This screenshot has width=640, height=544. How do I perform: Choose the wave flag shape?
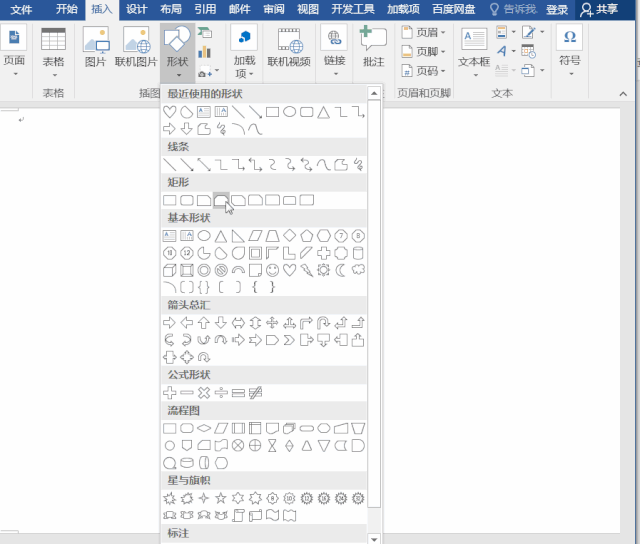click(272, 516)
